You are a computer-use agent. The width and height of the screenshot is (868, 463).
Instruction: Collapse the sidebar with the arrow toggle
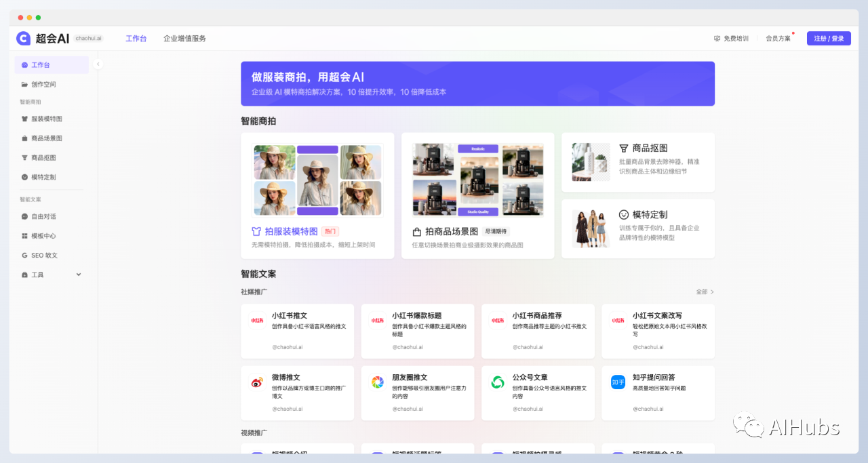tap(98, 64)
